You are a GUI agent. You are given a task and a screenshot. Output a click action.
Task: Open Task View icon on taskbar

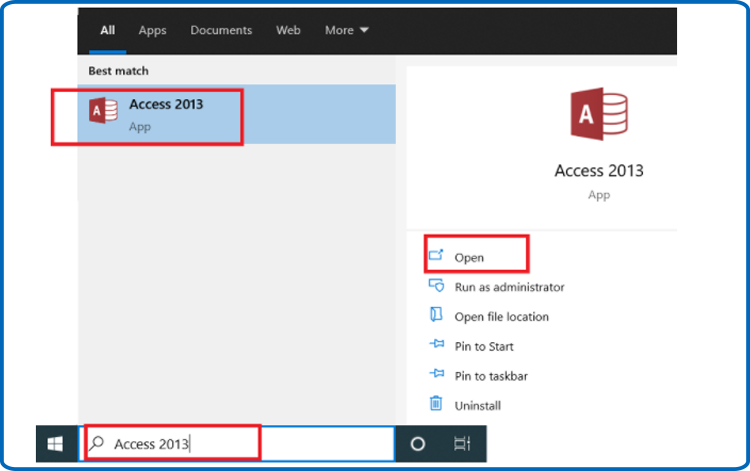pyautogui.click(x=462, y=444)
